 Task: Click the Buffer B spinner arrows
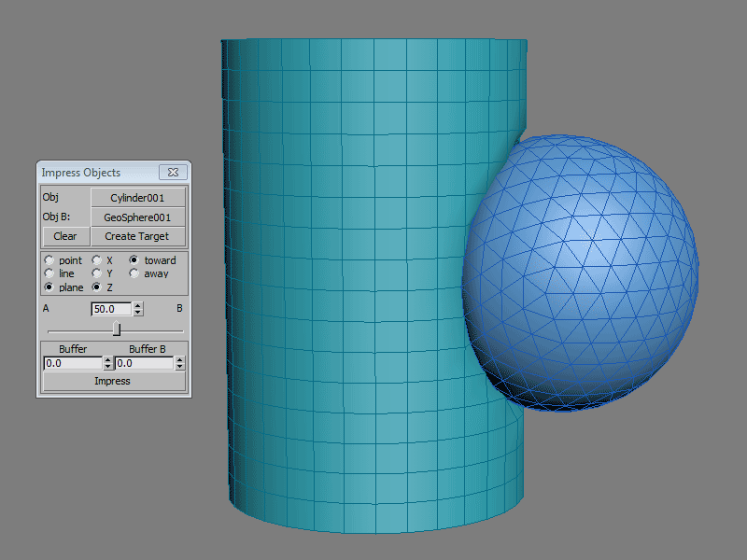[x=179, y=363]
